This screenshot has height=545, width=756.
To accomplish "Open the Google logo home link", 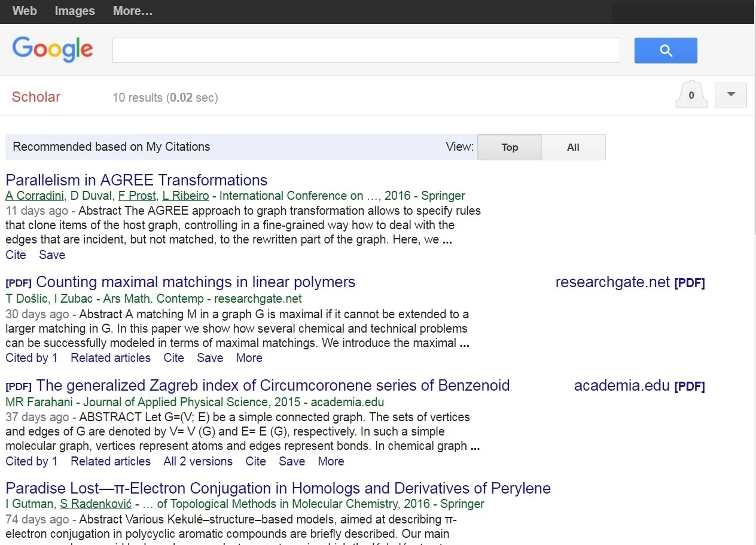I will [x=53, y=49].
